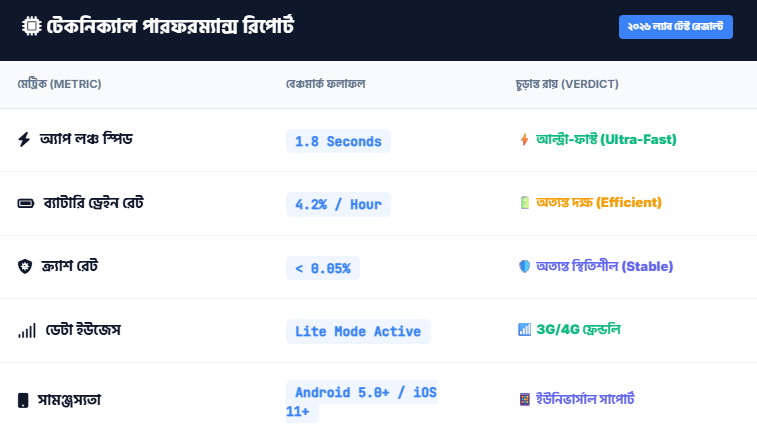Click the বেঞ্চমার্ক ফলাফল column header
Screen dimensions: 757x429
click(x=325, y=84)
